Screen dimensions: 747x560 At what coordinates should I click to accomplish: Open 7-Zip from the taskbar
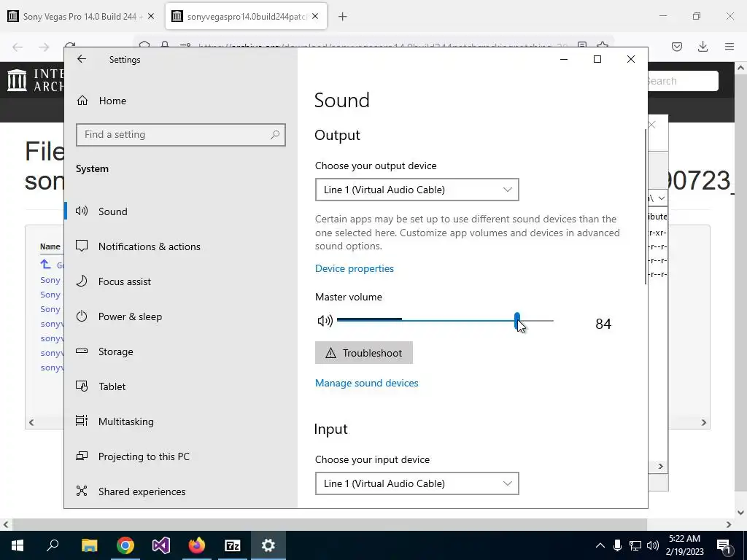tap(233, 545)
